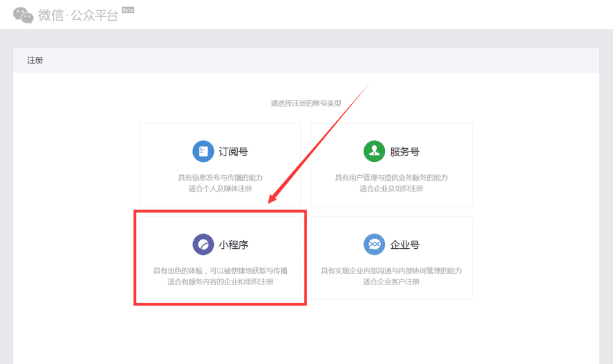
Task: Click the dark blue 企业号 enterprise account icon
Action: pos(375,244)
